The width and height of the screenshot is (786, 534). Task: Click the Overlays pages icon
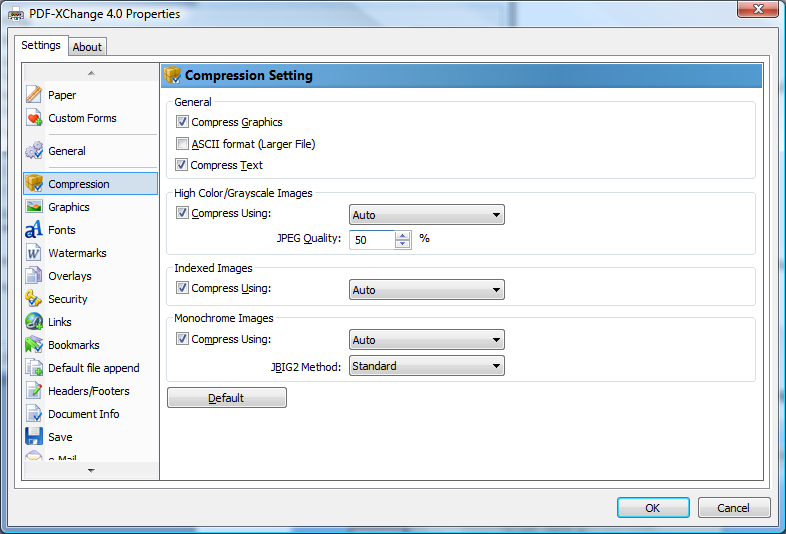click(x=34, y=276)
